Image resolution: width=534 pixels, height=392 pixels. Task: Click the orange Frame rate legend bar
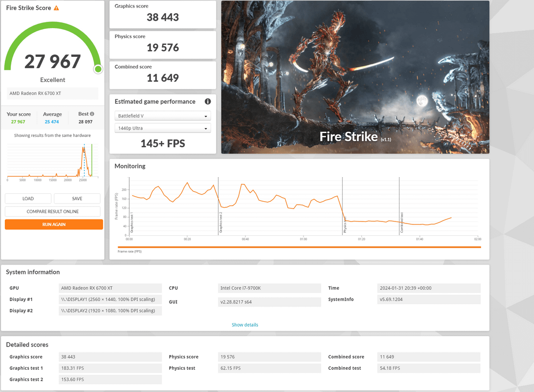coord(299,247)
